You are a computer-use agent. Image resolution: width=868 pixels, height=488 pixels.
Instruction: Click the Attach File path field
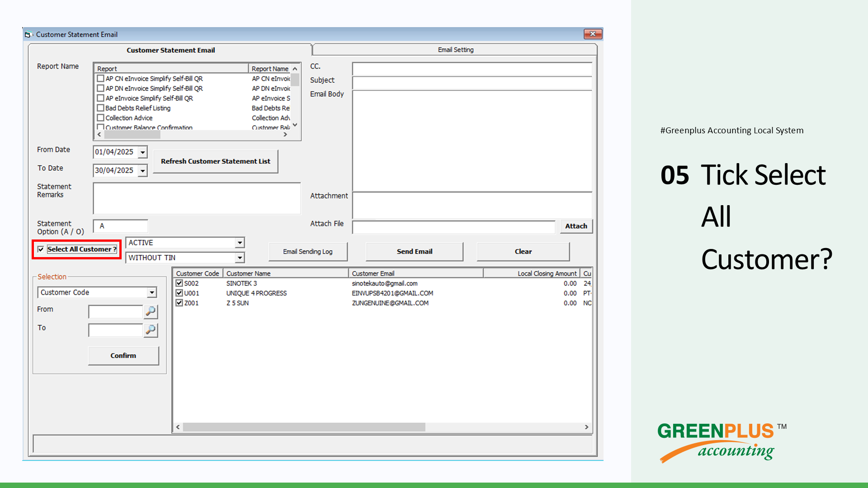coord(453,227)
